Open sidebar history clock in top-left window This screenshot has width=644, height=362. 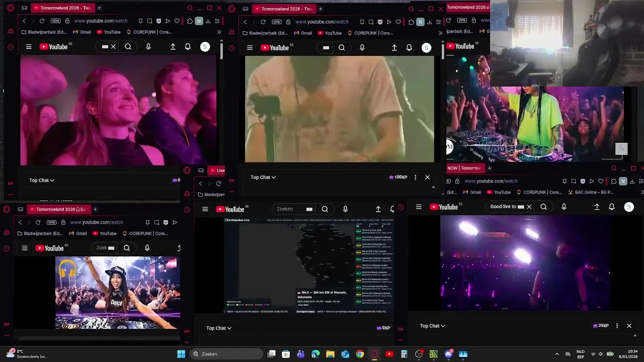tap(11, 47)
